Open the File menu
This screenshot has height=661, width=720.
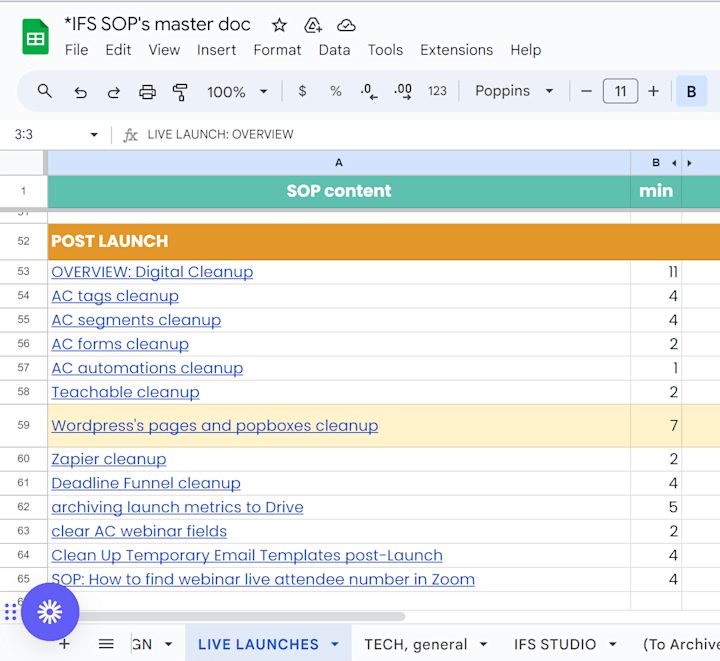point(76,50)
